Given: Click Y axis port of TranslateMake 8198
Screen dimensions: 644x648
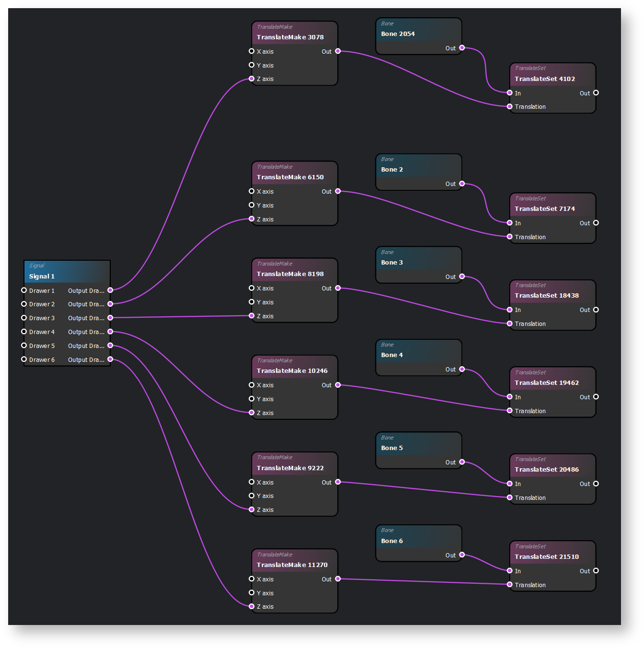Looking at the screenshot, I should 252,302.
